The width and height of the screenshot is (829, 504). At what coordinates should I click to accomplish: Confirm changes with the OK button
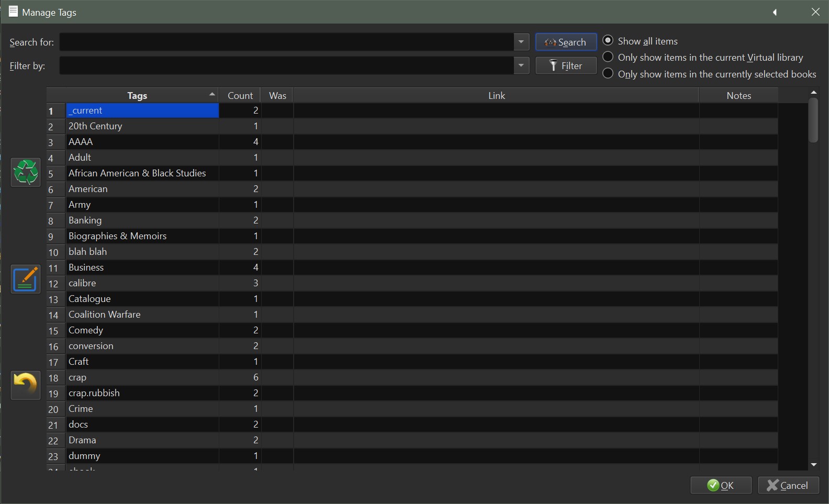pyautogui.click(x=721, y=485)
